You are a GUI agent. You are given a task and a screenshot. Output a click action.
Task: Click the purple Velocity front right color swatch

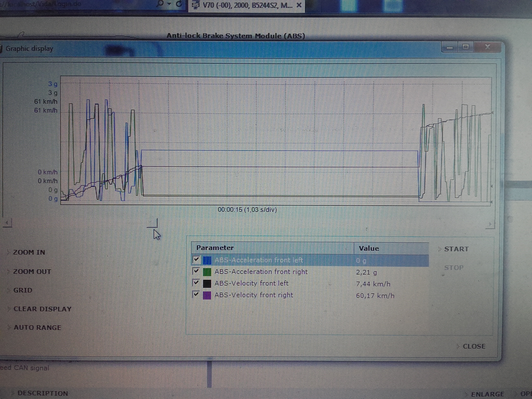point(207,295)
